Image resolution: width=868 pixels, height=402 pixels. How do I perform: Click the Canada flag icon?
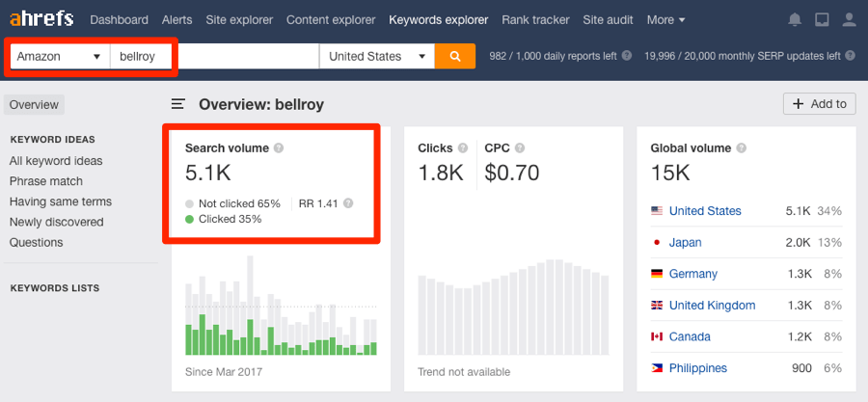tap(657, 336)
